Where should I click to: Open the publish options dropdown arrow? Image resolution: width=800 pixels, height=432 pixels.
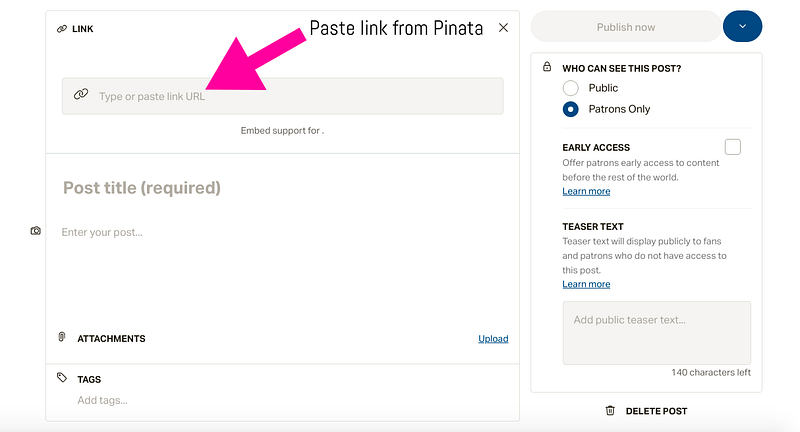tap(742, 26)
